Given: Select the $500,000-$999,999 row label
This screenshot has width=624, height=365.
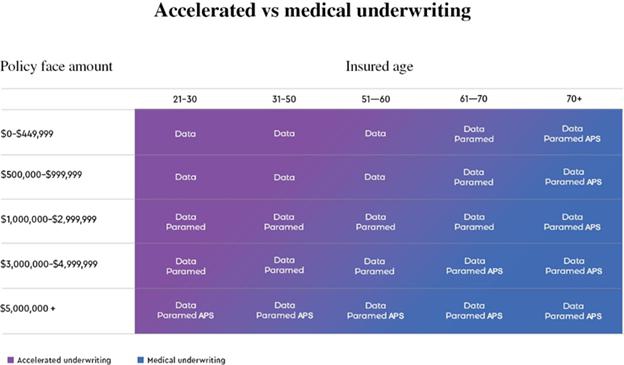Looking at the screenshot, I should [x=41, y=175].
